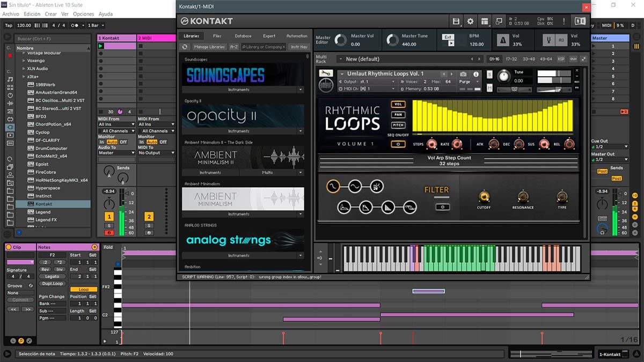
Task: Select the first envelope shape icon
Action: coord(345,207)
